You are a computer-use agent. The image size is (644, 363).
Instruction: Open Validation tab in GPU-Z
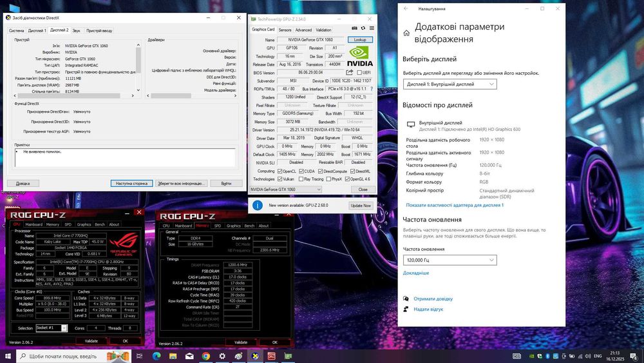[323, 30]
